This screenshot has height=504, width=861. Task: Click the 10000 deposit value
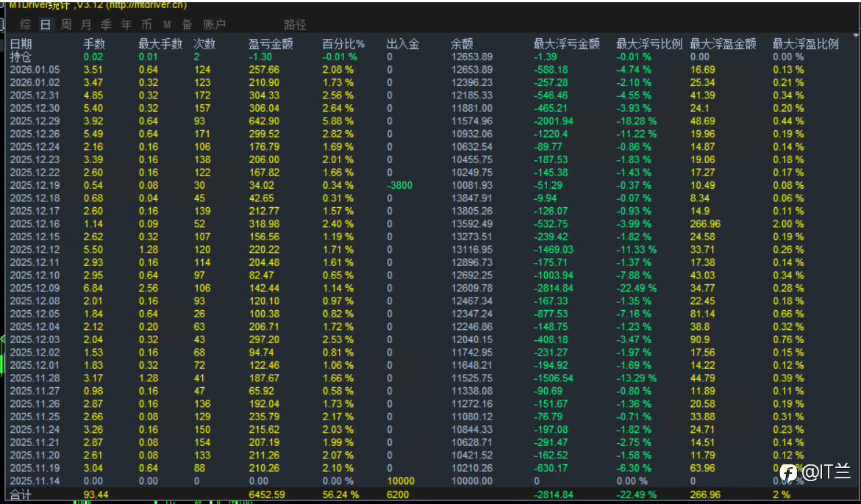click(x=401, y=481)
